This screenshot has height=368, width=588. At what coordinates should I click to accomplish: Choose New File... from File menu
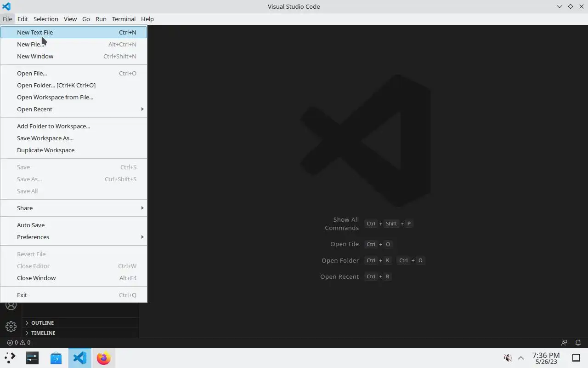point(73,44)
